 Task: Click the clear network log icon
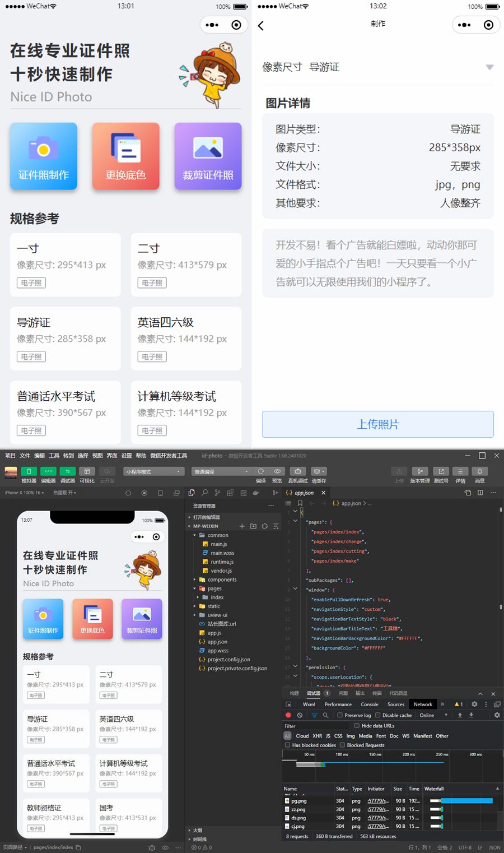(x=300, y=715)
